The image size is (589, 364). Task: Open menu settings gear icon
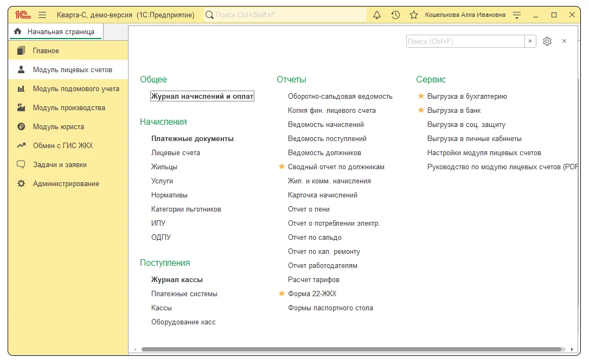547,41
